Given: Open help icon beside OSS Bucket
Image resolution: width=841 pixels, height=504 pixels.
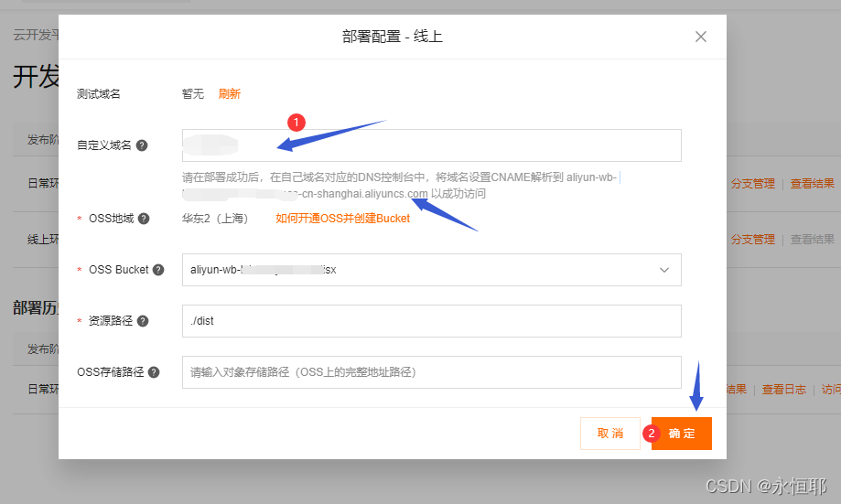Looking at the screenshot, I should 158,270.
